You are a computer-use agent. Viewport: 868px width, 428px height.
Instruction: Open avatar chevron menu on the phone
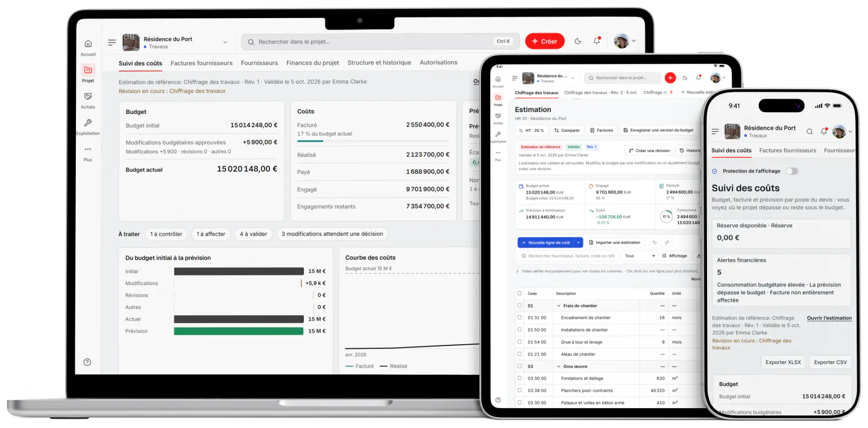[851, 131]
